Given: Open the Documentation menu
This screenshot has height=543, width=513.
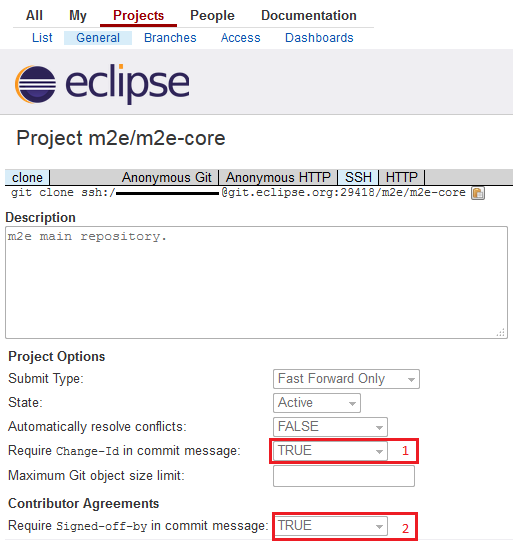Looking at the screenshot, I should pyautogui.click(x=309, y=16).
